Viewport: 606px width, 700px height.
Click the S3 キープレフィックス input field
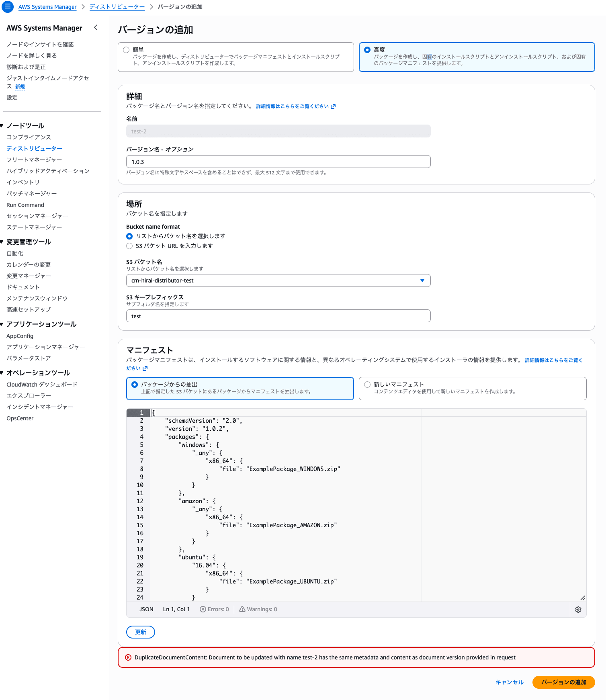(x=278, y=316)
